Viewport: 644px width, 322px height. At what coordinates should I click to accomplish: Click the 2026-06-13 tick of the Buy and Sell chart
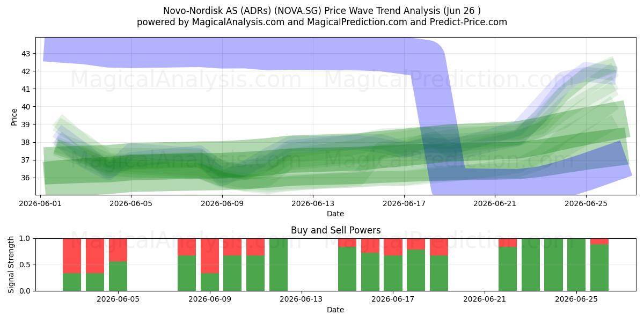[302, 299]
